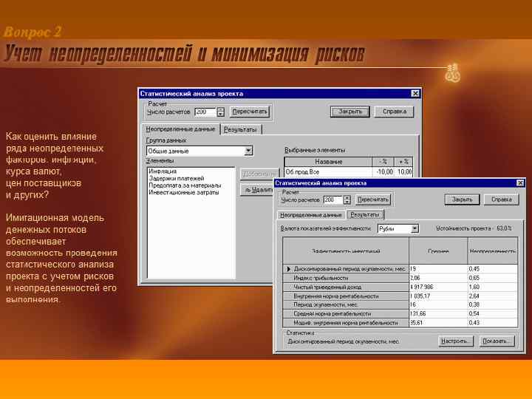Select the Об прод Все row
The height and width of the screenshot is (399, 532).
pyautogui.click(x=349, y=172)
